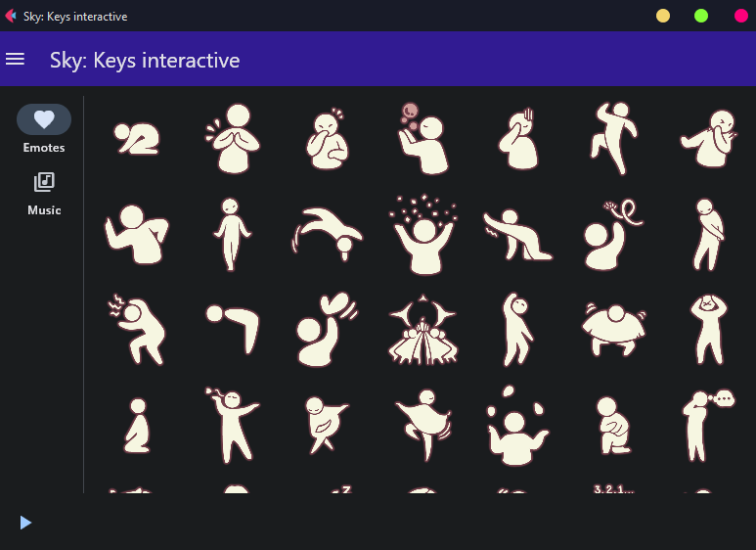Trigger the handstand flip emote

click(328, 234)
